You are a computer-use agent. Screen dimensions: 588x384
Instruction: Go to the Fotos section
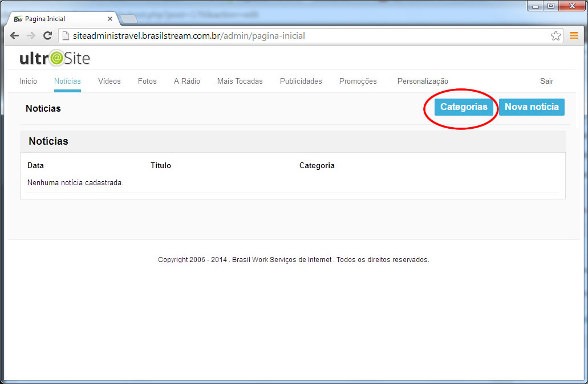click(147, 81)
